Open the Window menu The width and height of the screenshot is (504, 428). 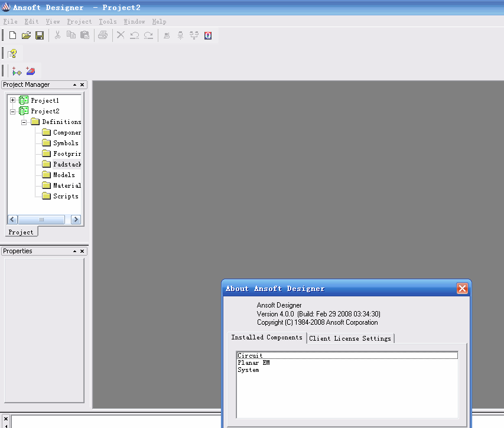134,21
